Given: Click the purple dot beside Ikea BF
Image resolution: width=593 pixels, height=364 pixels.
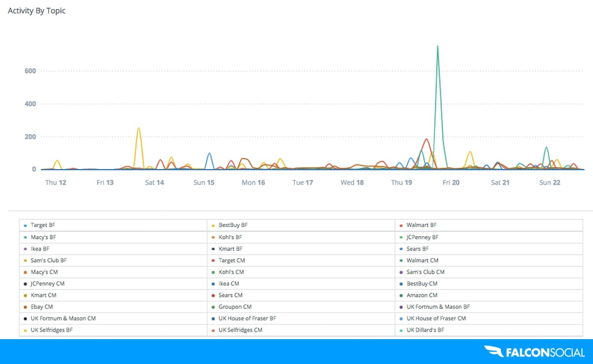Looking at the screenshot, I should point(25,249).
